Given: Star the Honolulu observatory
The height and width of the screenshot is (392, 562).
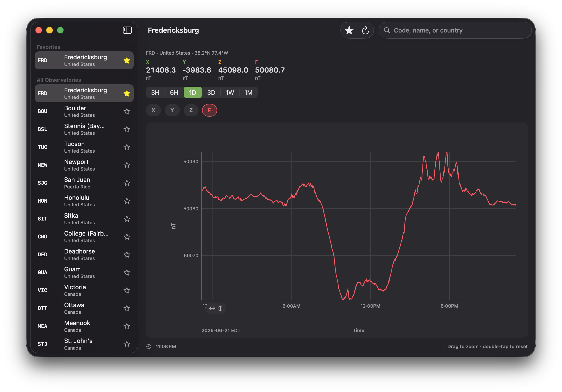Looking at the screenshot, I should pos(127,201).
